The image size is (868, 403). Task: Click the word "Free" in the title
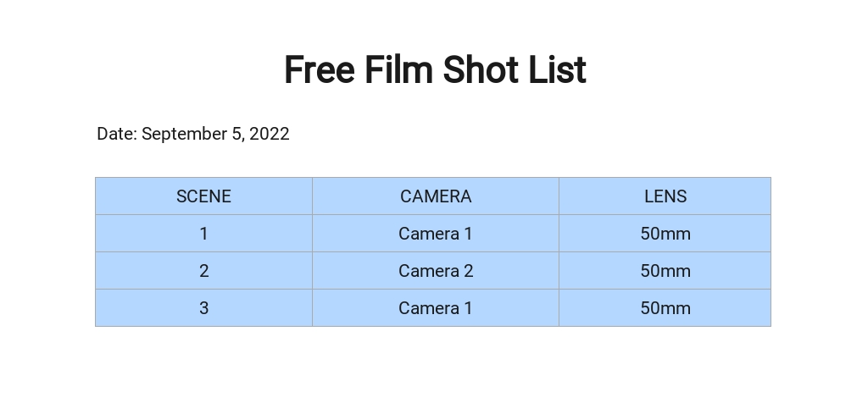pyautogui.click(x=319, y=70)
